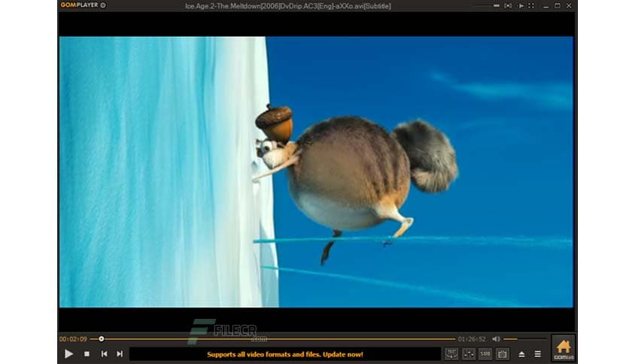Go to the GOM Lab home button

click(564, 348)
